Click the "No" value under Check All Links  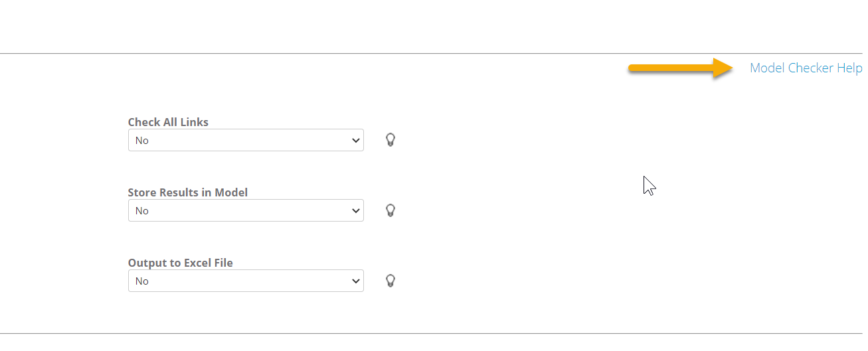pyautogui.click(x=142, y=141)
